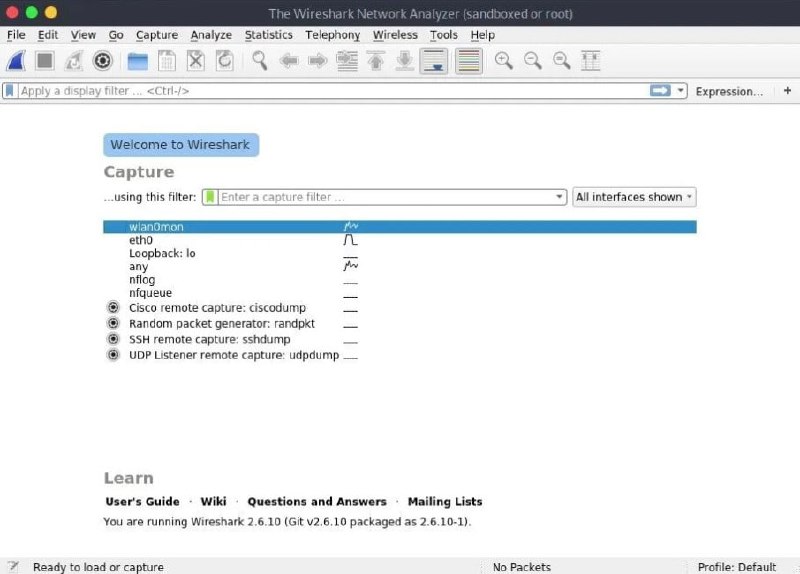800x574 pixels.
Task: Select the any interface
Action: (399, 266)
